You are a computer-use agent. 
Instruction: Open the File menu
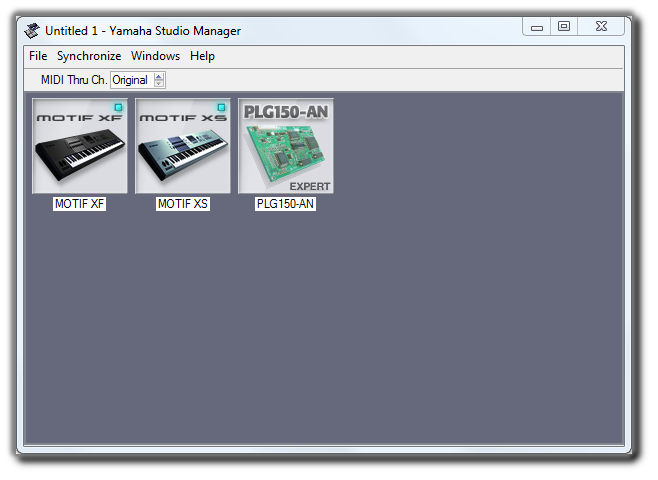click(38, 56)
